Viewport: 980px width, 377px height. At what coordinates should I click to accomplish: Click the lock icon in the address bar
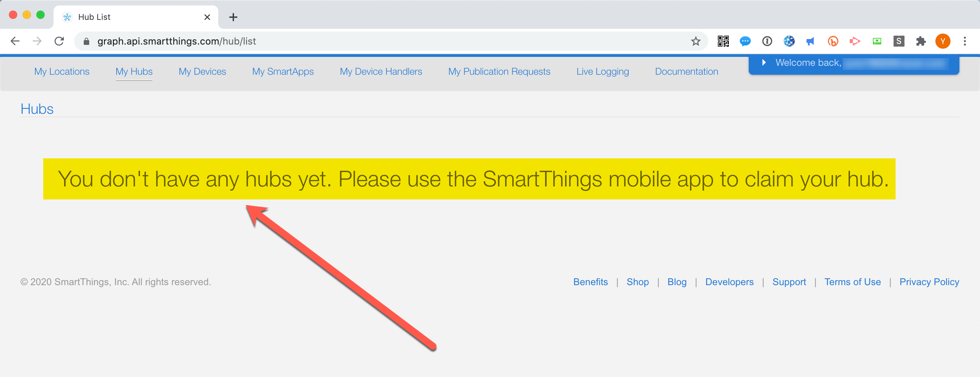[x=86, y=41]
